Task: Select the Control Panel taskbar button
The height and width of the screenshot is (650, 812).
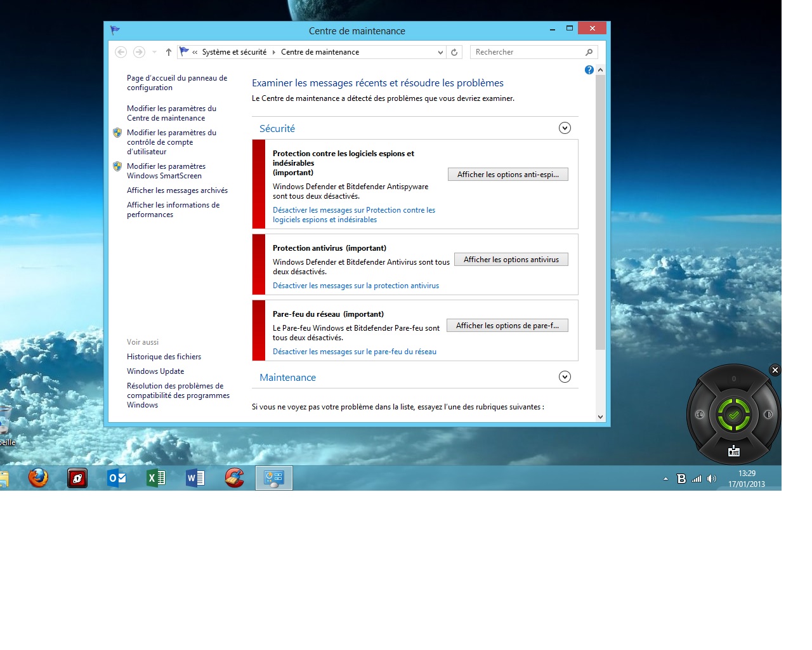Action: 274,478
